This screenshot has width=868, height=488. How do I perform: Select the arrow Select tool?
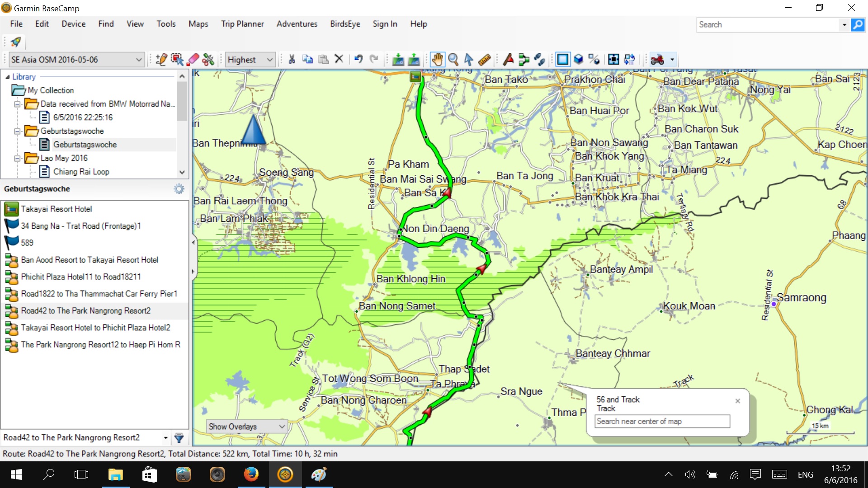tap(469, 59)
